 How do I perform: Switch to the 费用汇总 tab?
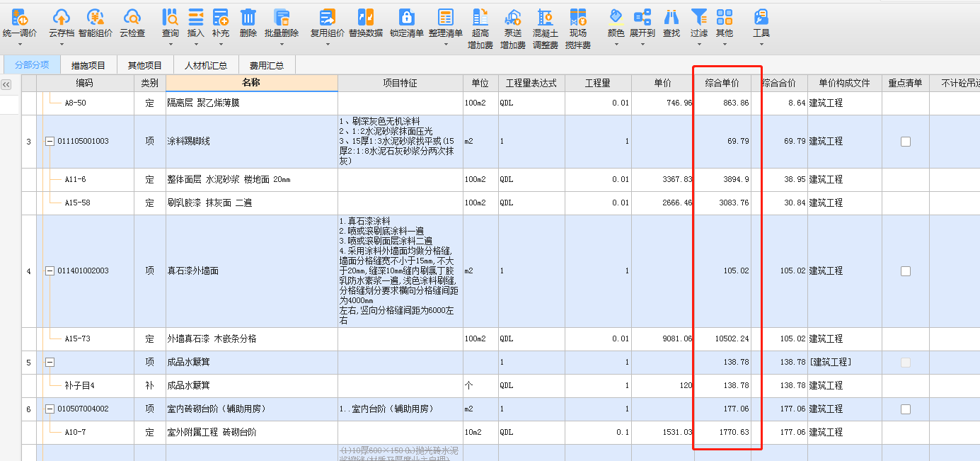click(267, 65)
